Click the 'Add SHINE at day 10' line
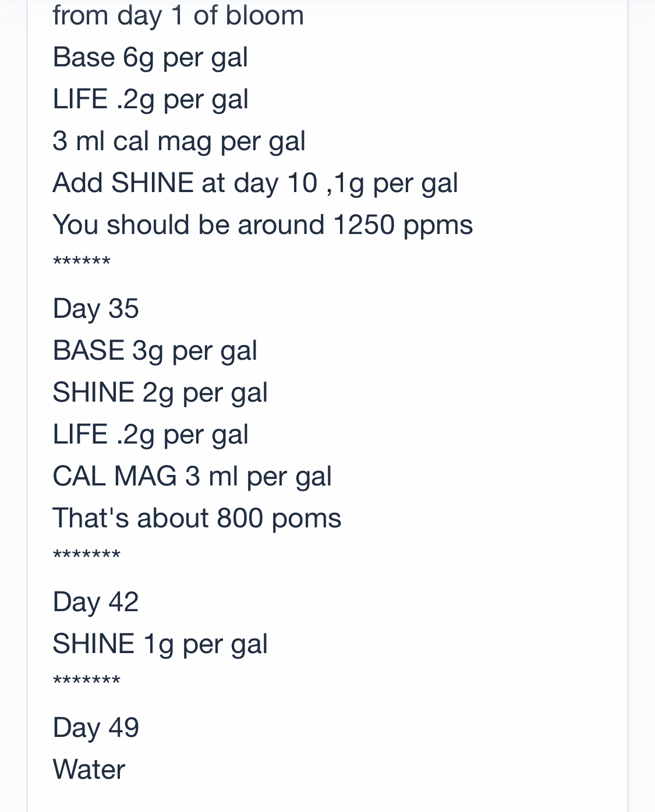The image size is (655, 812). (255, 183)
